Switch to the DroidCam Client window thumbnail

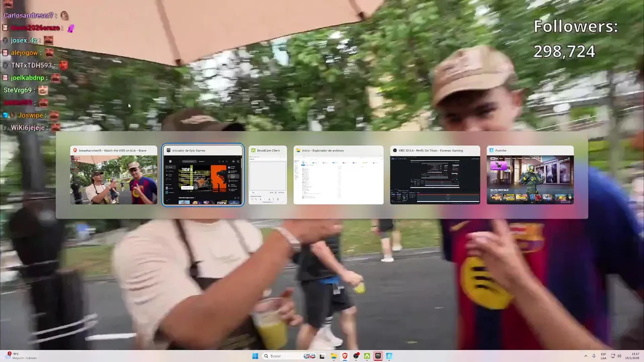click(x=268, y=175)
